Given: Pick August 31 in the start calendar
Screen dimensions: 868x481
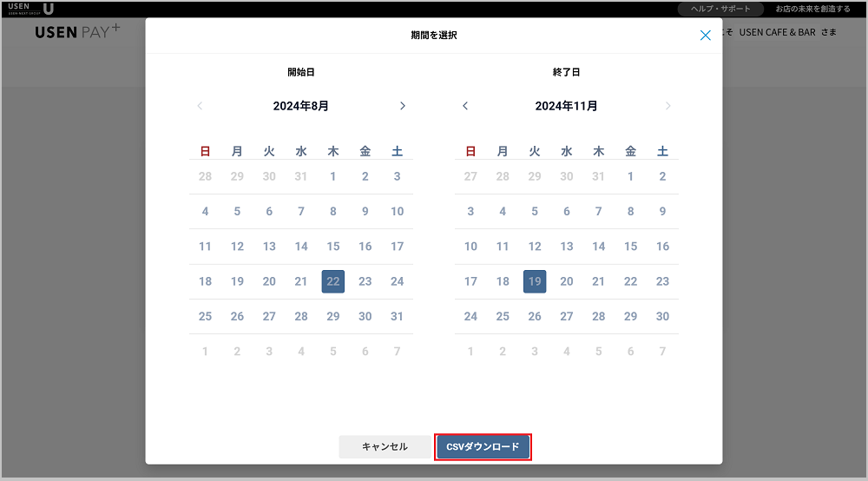Looking at the screenshot, I should 397,316.
